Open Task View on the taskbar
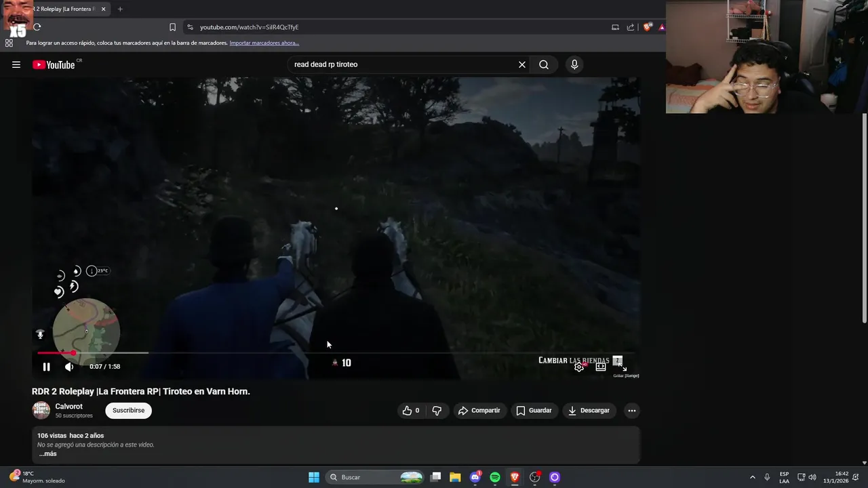This screenshot has height=488, width=868. (x=436, y=477)
